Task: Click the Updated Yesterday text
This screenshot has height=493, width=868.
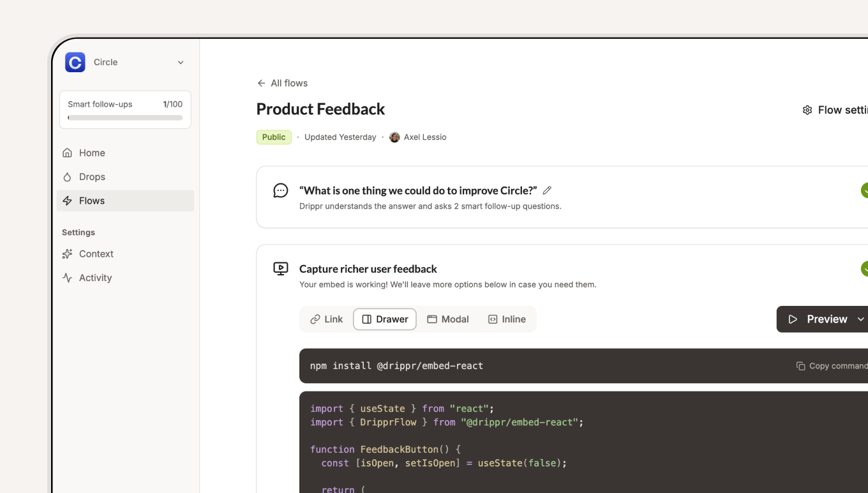Action: point(340,137)
